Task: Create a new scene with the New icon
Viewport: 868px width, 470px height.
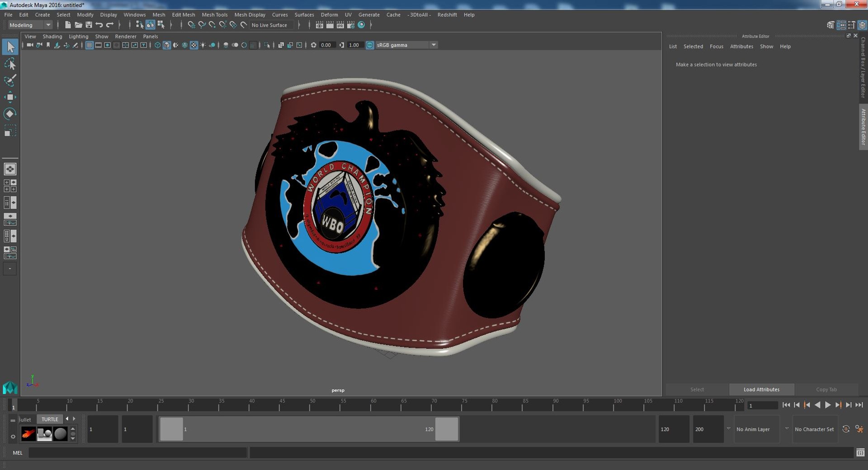Action: (x=68, y=25)
